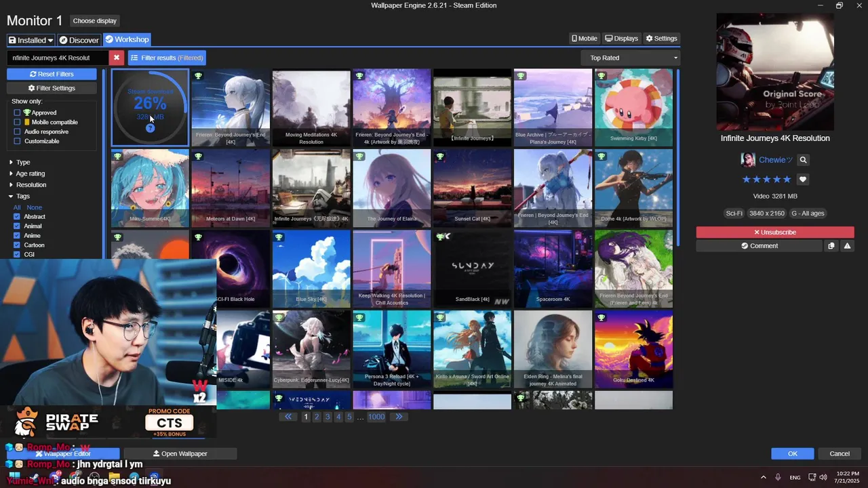Add Infinite Journeys wallpaper to favorites

[x=803, y=180]
